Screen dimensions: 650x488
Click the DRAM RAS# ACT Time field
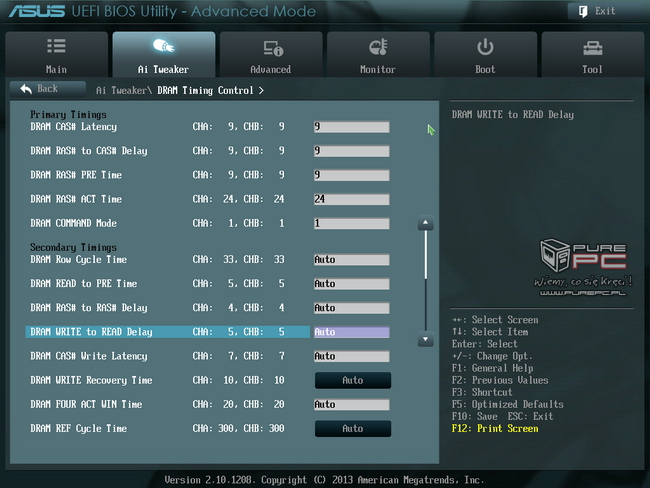coord(352,199)
